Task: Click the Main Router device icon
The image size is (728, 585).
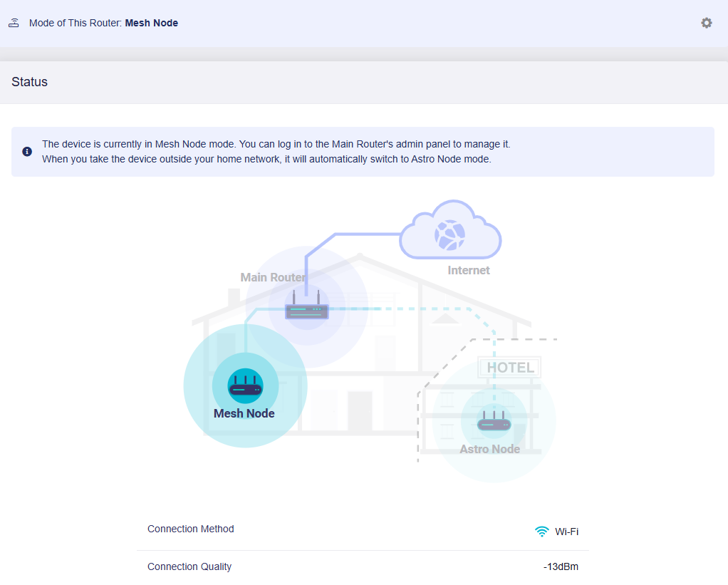Action: point(306,306)
